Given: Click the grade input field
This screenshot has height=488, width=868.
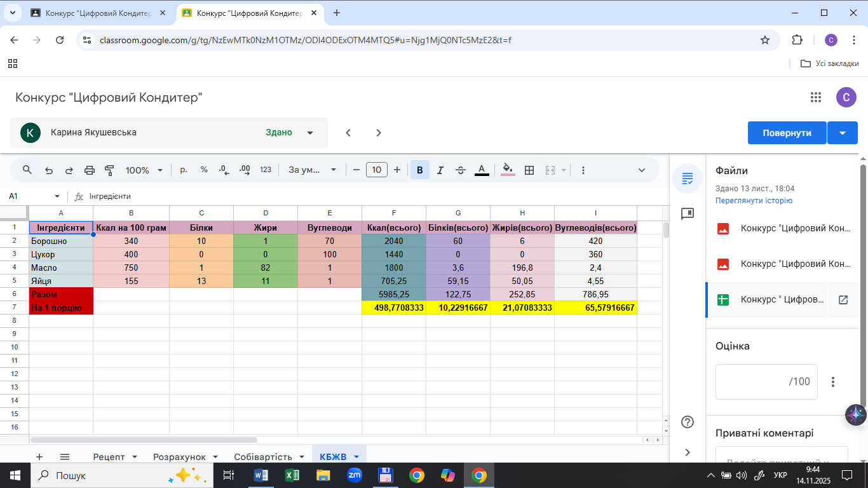Looking at the screenshot, I should pos(766,382).
